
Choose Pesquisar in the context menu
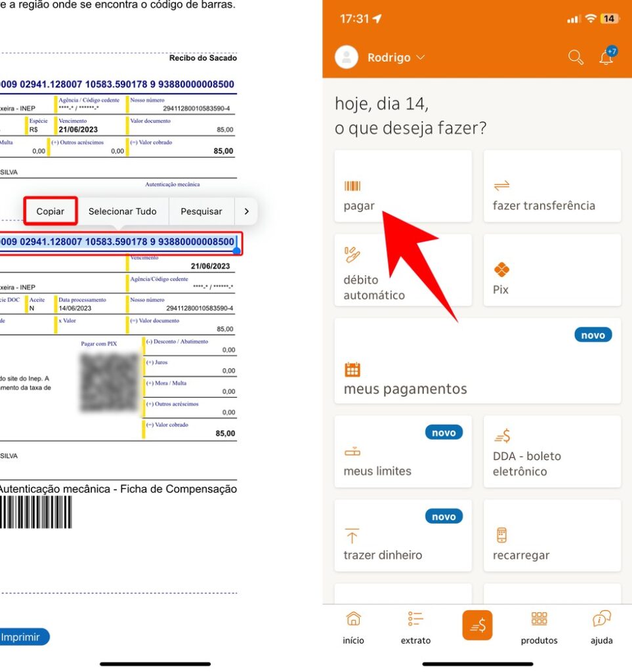201,211
